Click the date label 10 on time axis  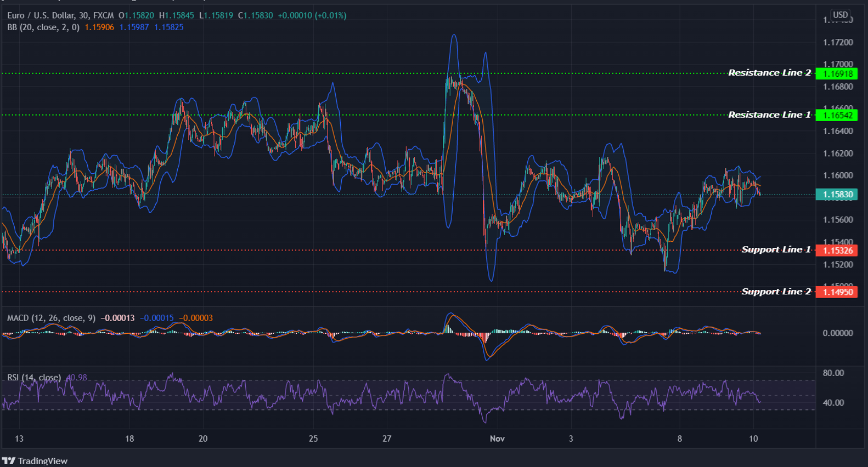tap(753, 438)
